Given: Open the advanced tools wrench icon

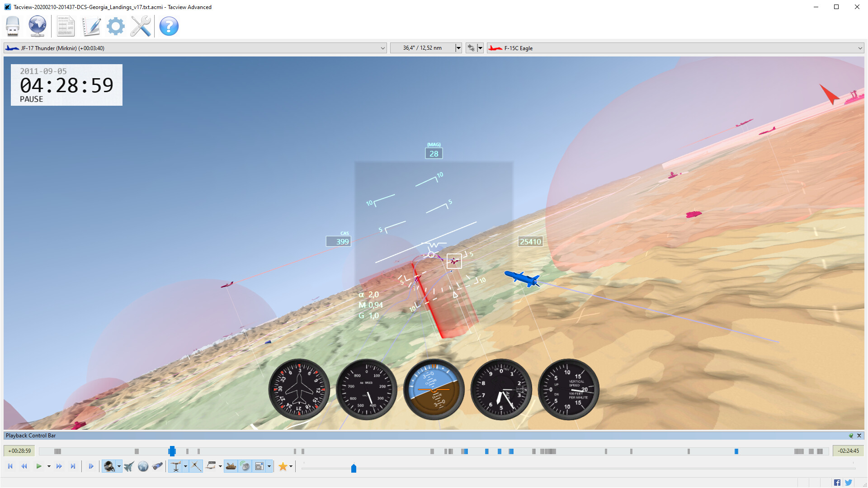Looking at the screenshot, I should 140,26.
